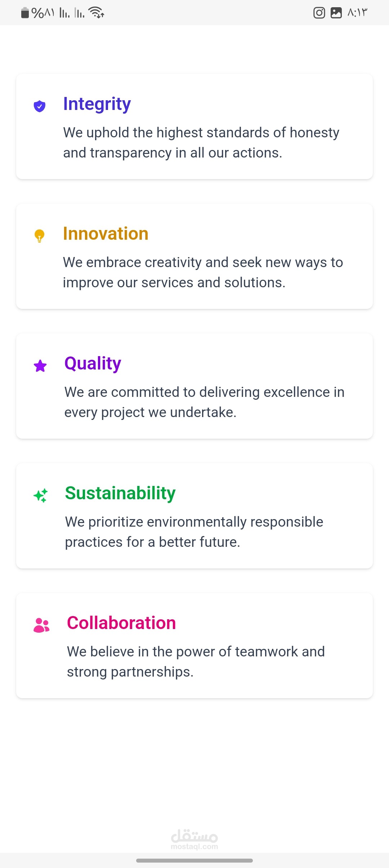Image resolution: width=389 pixels, height=868 pixels.
Task: Select the Innovation heading
Action: 106,234
